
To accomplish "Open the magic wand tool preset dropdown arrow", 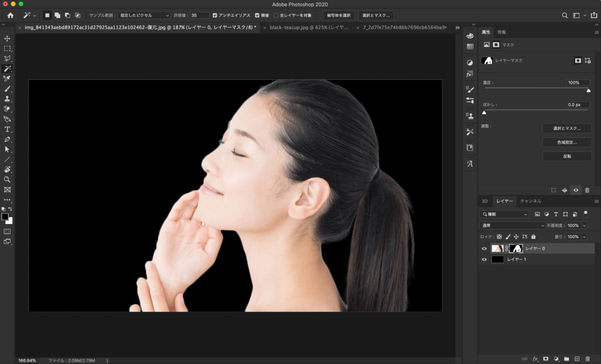I will coord(35,16).
